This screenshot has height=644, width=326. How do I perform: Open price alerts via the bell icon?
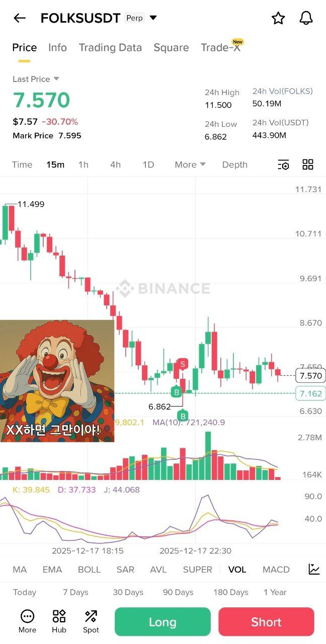point(306,18)
